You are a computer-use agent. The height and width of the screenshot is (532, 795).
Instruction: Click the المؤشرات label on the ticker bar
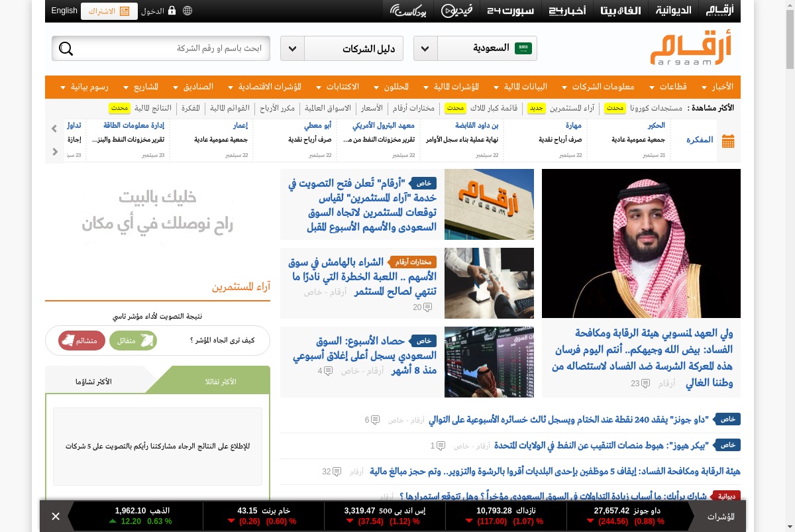point(721,516)
